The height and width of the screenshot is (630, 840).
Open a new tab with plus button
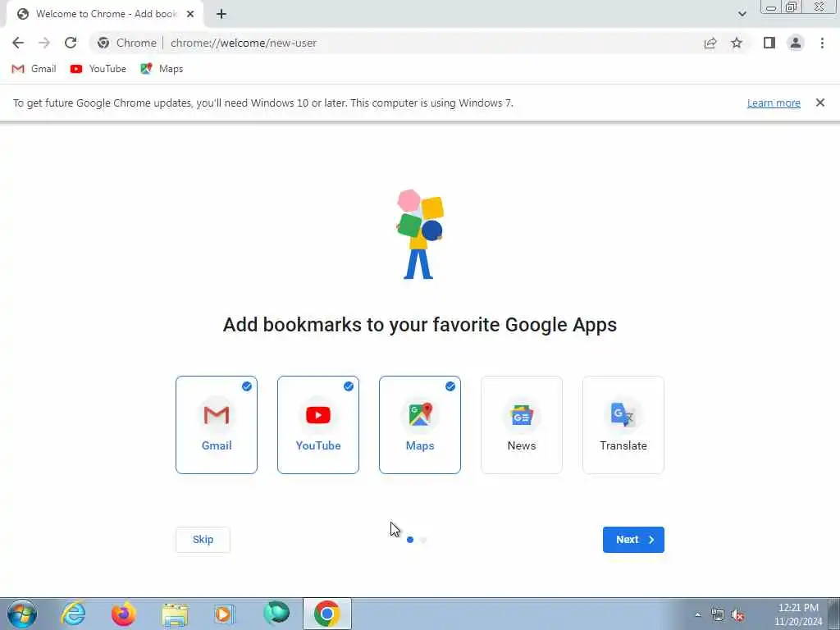click(x=221, y=14)
